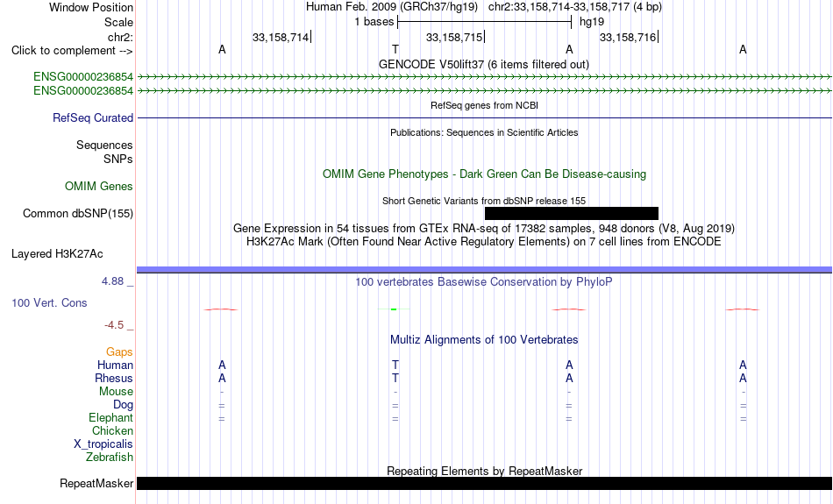Image resolution: width=833 pixels, height=504 pixels.
Task: Click the 1 bases scale bar
Action: click(x=484, y=22)
